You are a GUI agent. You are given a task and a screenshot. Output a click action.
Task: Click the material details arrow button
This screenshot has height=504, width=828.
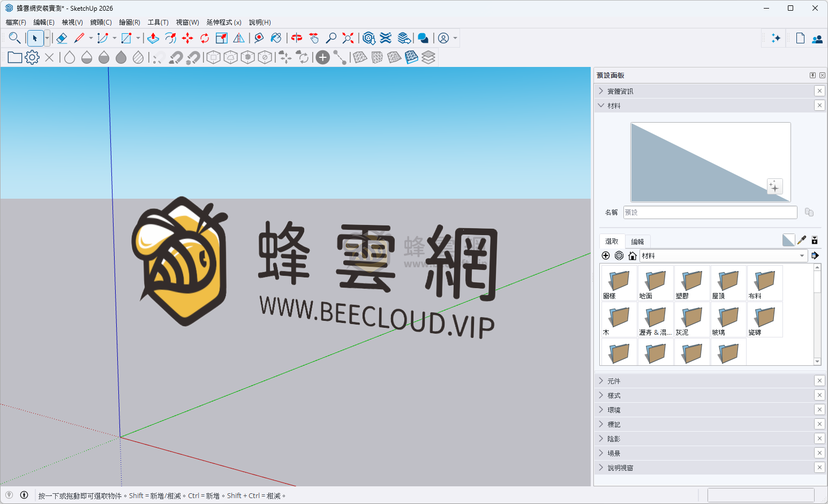coord(815,255)
